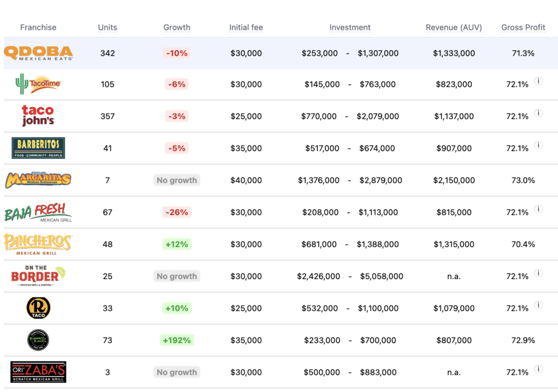Click the $40,000 initial fee

(x=246, y=180)
